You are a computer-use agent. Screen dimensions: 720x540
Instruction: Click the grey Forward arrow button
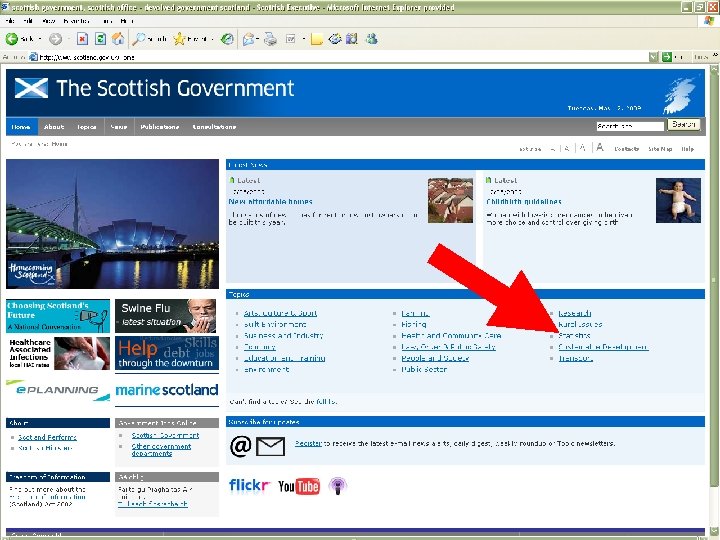(x=55, y=39)
